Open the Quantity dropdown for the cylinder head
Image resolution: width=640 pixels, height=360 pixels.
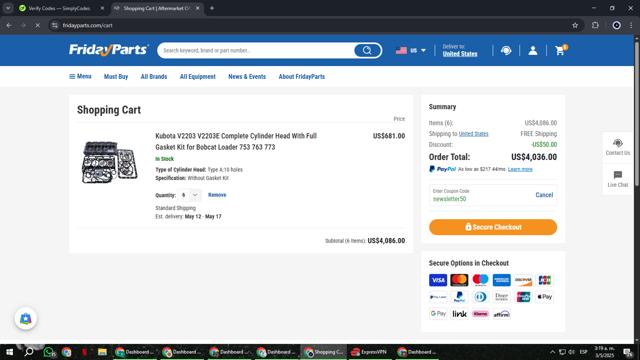tap(191, 195)
